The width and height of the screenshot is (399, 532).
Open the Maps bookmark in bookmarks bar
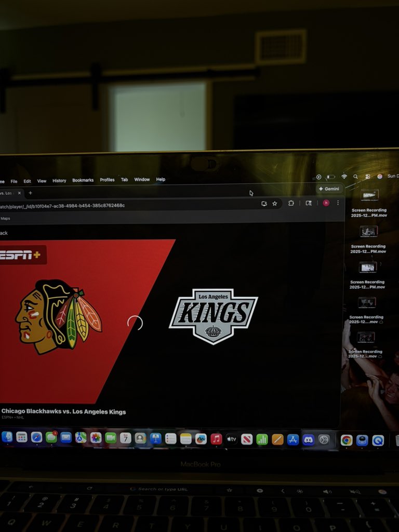(x=5, y=219)
